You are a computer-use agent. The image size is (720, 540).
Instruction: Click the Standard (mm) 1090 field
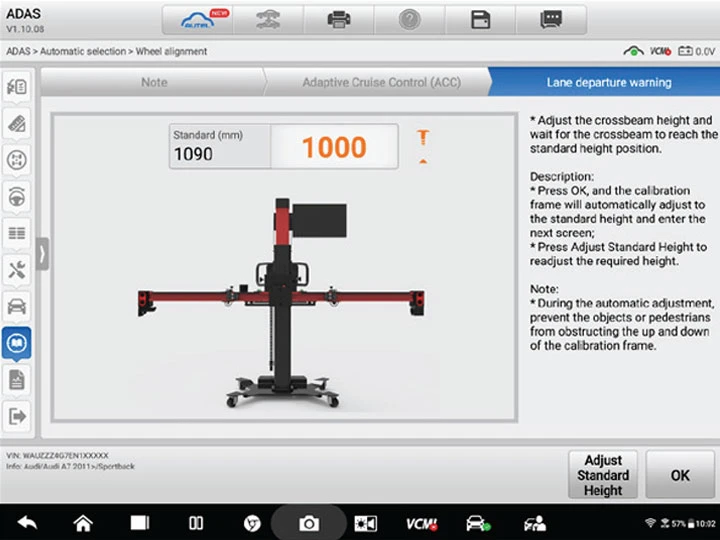click(x=219, y=146)
